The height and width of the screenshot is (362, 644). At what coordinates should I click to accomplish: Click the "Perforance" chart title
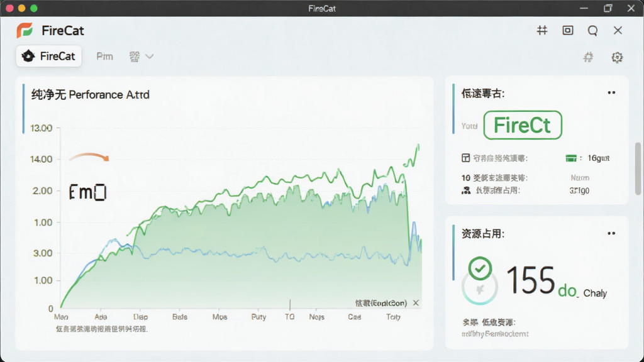point(96,95)
